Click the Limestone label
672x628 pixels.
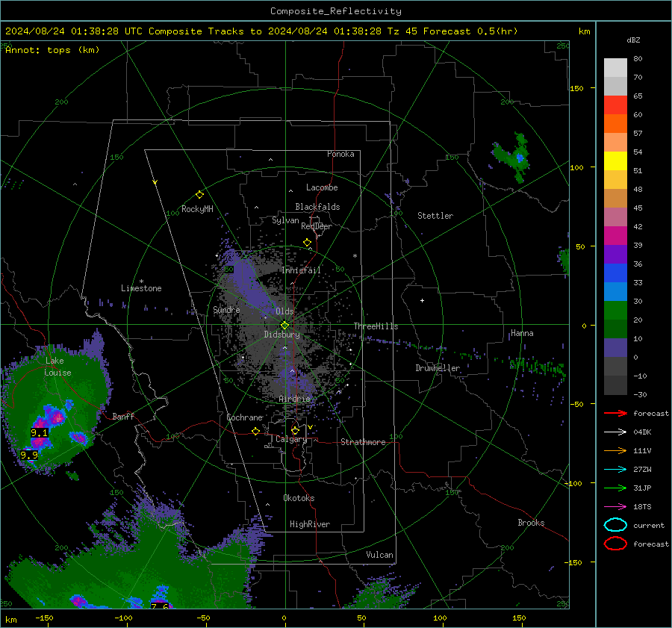pyautogui.click(x=141, y=288)
